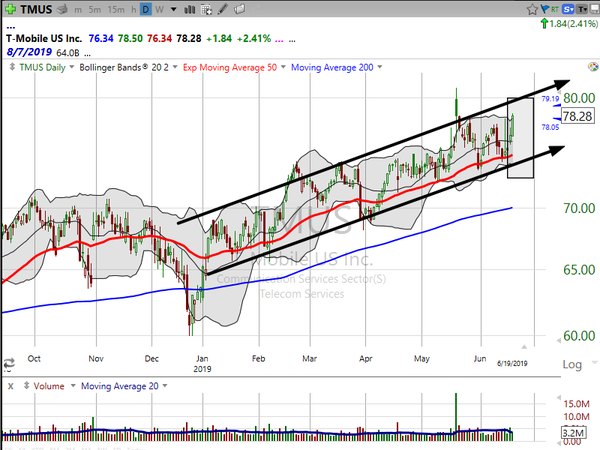
Task: Expand the TMUS Daily dropdown arrow
Action: [x=72, y=67]
